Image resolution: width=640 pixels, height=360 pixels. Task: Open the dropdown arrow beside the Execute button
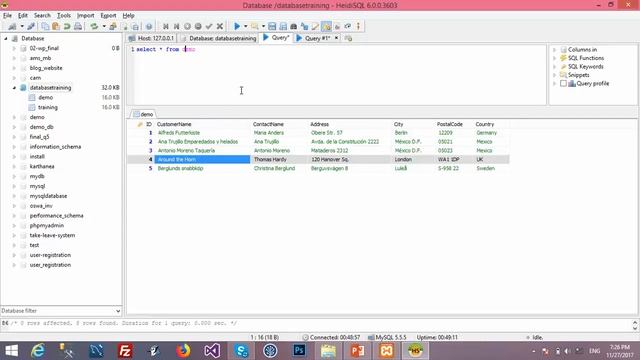click(x=245, y=26)
